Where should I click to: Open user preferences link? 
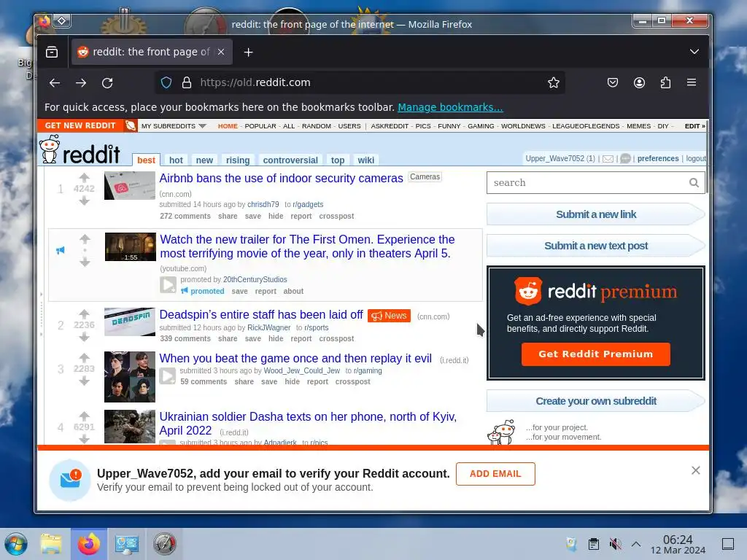pyautogui.click(x=657, y=158)
